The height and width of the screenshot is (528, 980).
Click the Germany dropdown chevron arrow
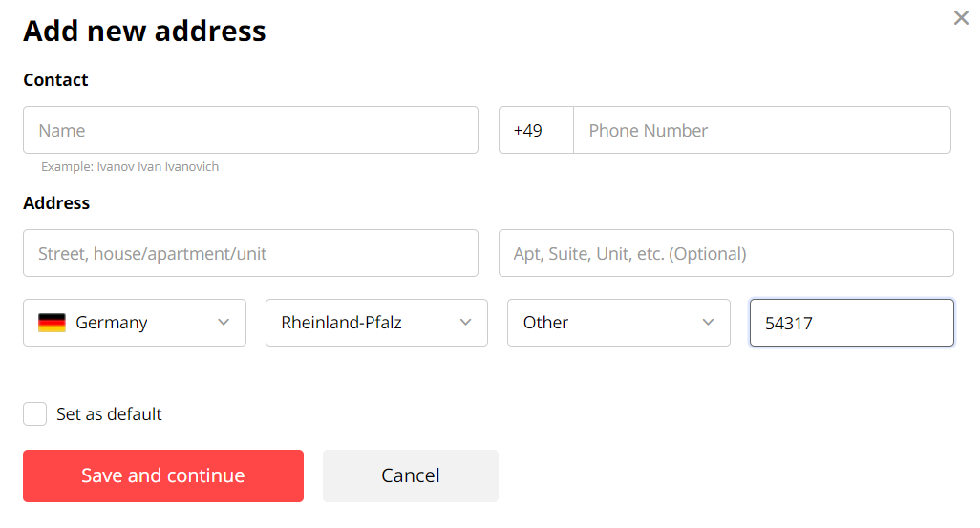pos(224,323)
